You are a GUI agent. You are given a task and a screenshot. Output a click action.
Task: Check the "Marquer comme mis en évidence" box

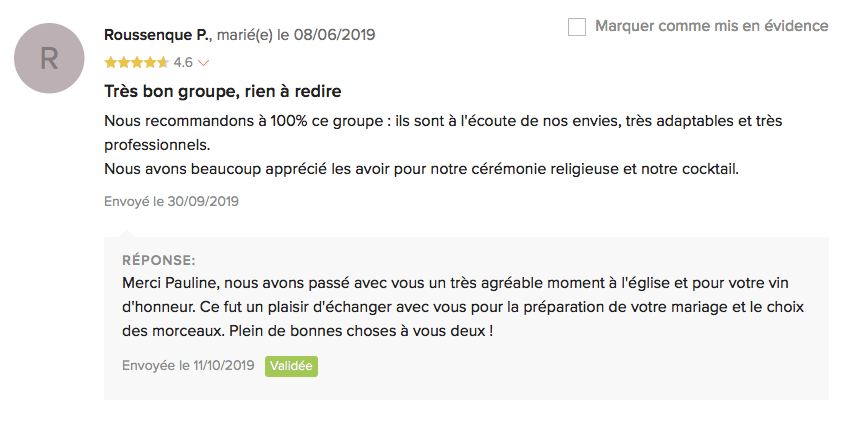click(577, 27)
